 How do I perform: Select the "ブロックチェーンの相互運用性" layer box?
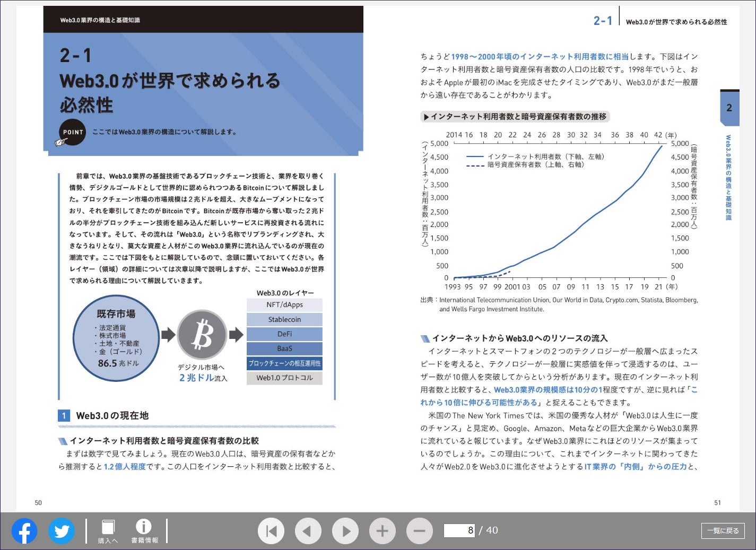tap(284, 363)
